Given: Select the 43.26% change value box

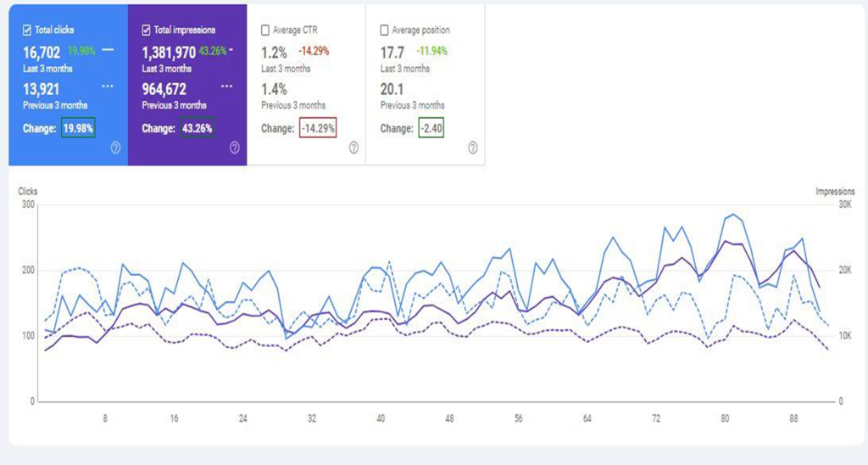Looking at the screenshot, I should coord(197,128).
